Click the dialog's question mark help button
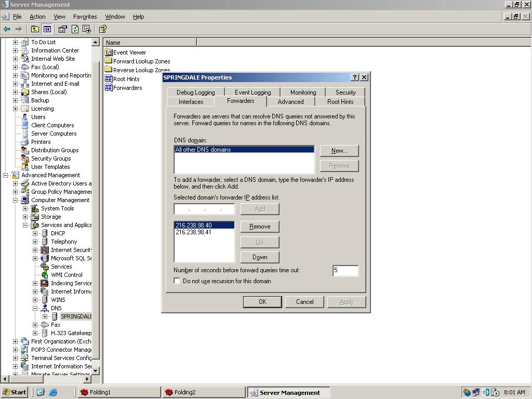532x399 pixels. (355, 77)
